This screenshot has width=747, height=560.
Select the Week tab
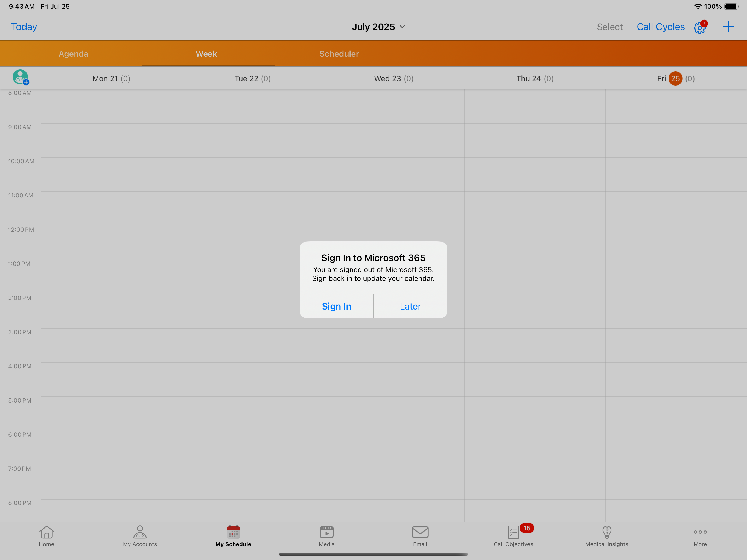point(206,54)
